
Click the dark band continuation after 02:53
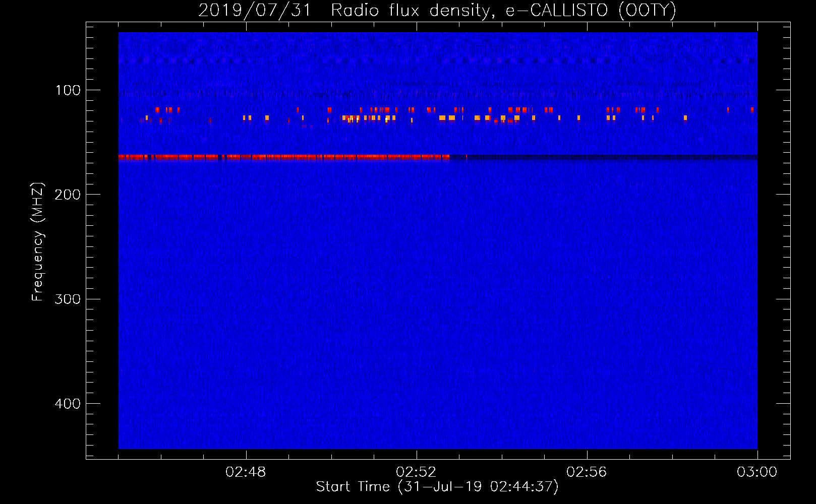point(604,157)
